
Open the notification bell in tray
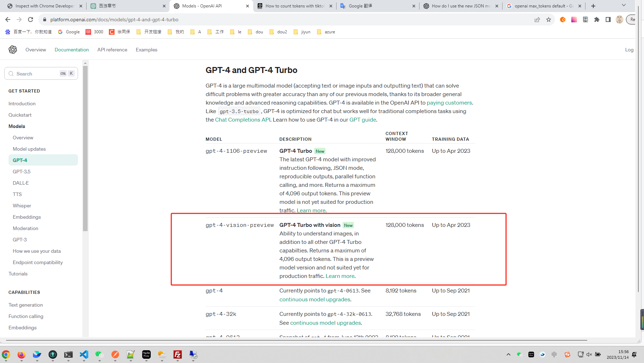pos(634,354)
